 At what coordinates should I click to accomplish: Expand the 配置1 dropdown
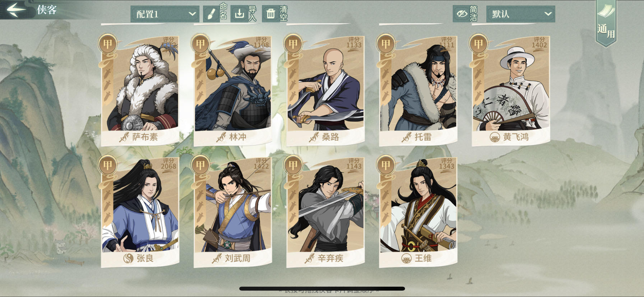click(165, 14)
